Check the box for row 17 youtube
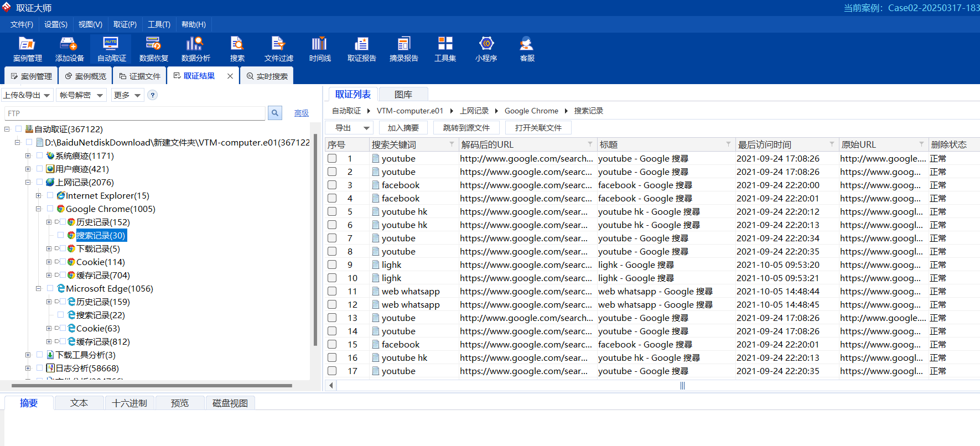Screen dimensions: 980x446 click(332, 371)
